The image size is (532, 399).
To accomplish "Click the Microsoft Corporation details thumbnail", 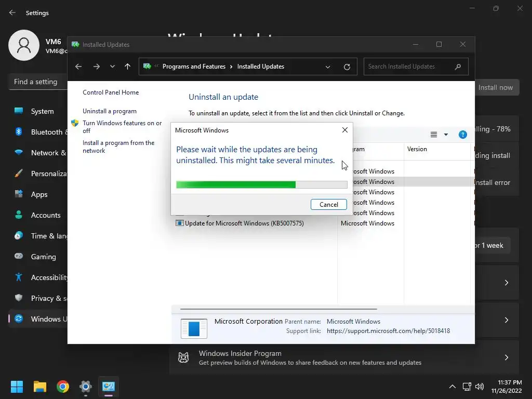I will tap(194, 328).
